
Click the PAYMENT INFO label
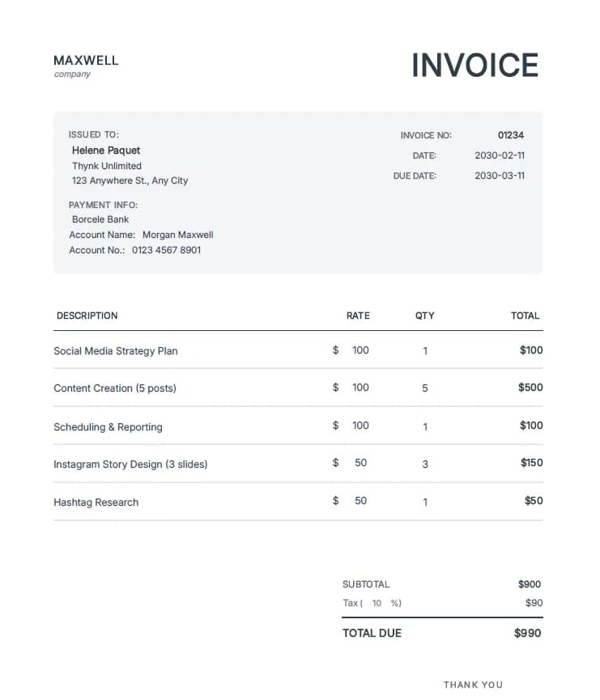point(103,205)
